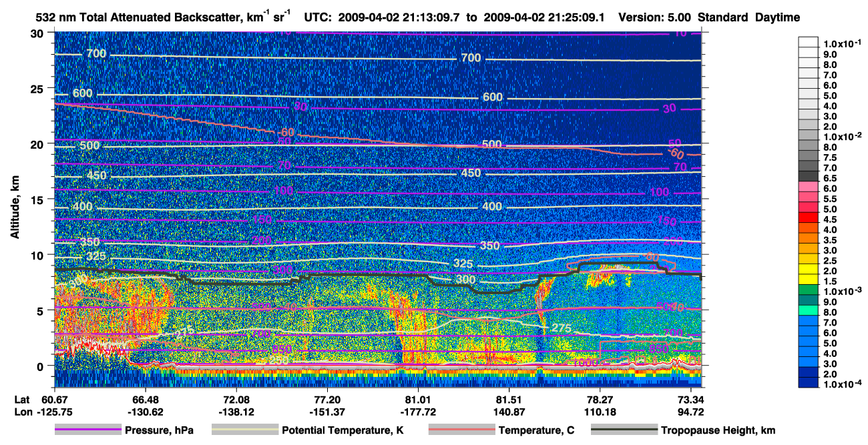This screenshot has height=445, width=868.
Task: Click colorbar label "2.5"
Action: pyautogui.click(x=831, y=261)
